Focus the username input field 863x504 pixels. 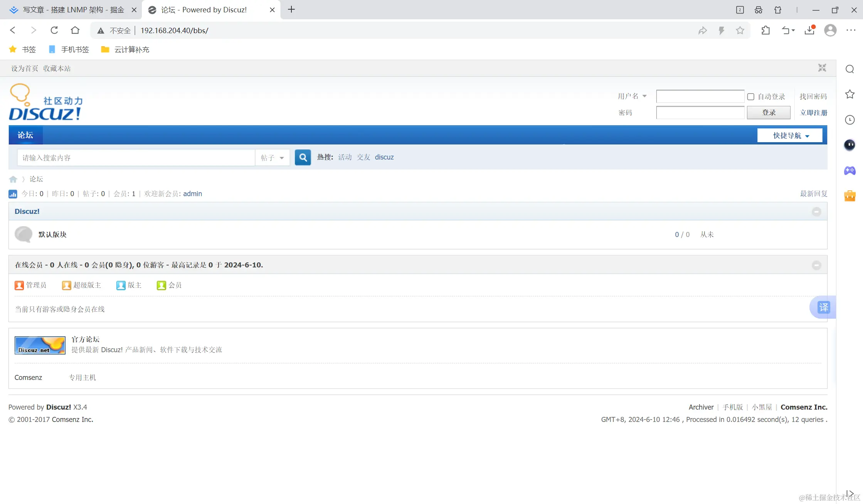(700, 96)
